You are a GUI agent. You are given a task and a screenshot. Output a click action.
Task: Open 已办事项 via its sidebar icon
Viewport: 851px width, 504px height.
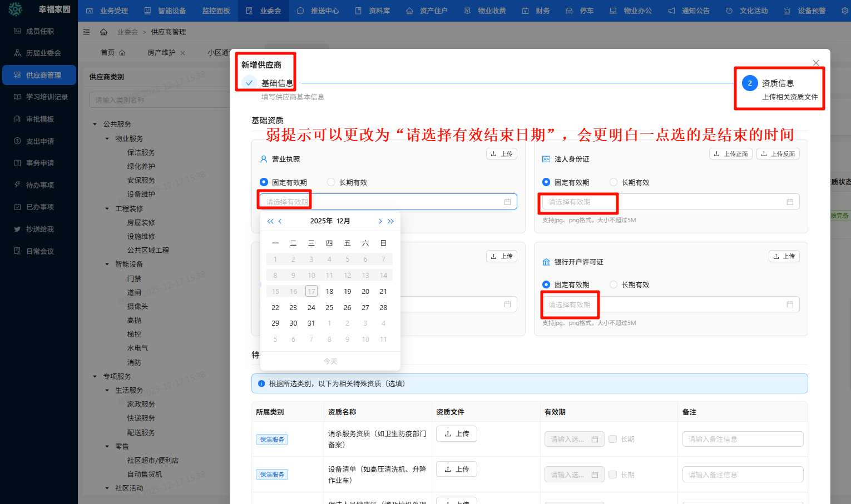pyautogui.click(x=17, y=207)
